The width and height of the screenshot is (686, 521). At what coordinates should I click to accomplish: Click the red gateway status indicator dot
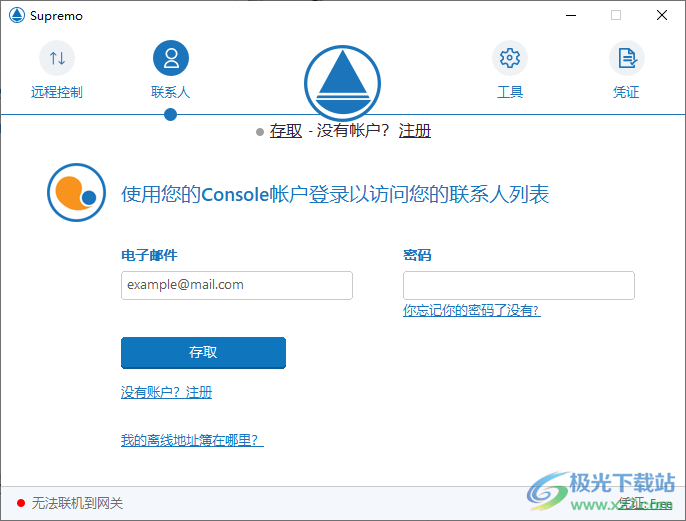(21, 503)
